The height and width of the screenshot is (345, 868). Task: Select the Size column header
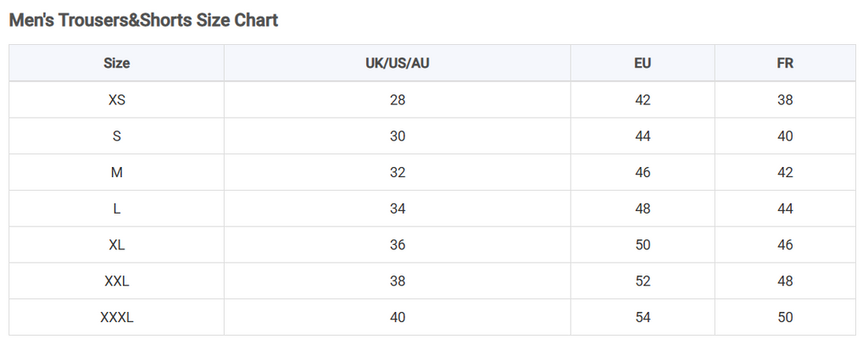pos(117,63)
